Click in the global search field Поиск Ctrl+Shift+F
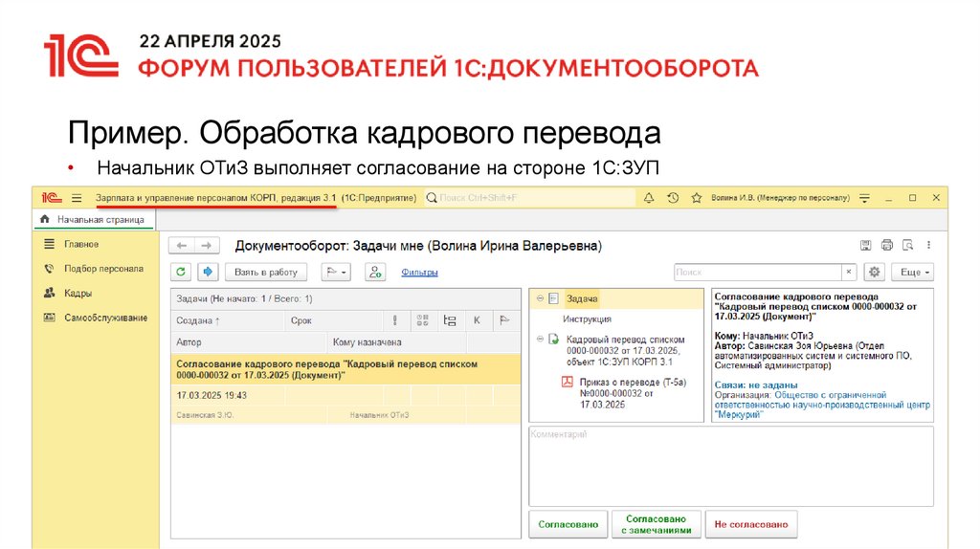This screenshot has height=549, width=980. pos(530,198)
